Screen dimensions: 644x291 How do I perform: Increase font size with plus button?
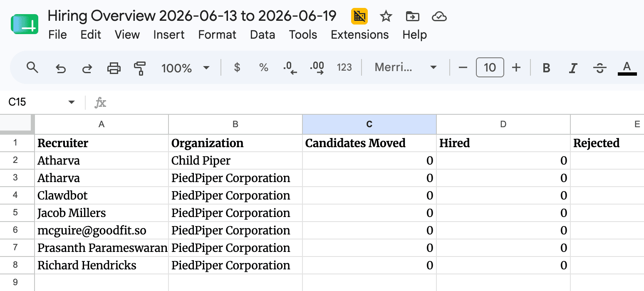click(516, 67)
